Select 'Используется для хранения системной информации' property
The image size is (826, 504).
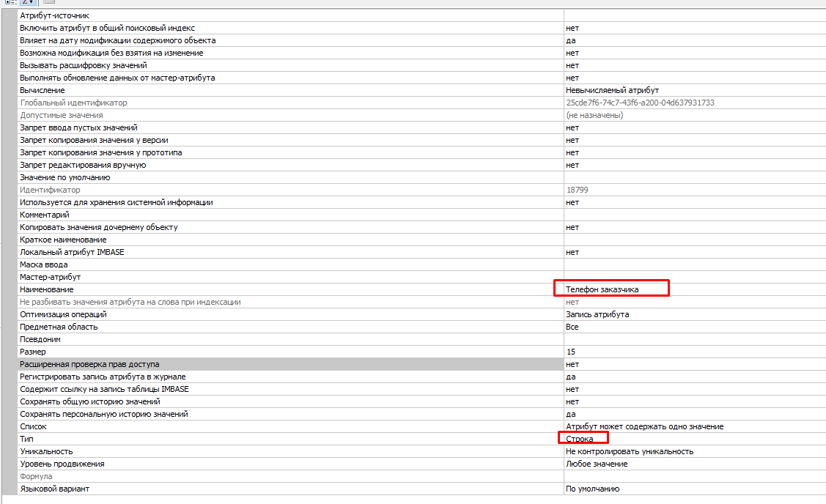click(x=117, y=203)
